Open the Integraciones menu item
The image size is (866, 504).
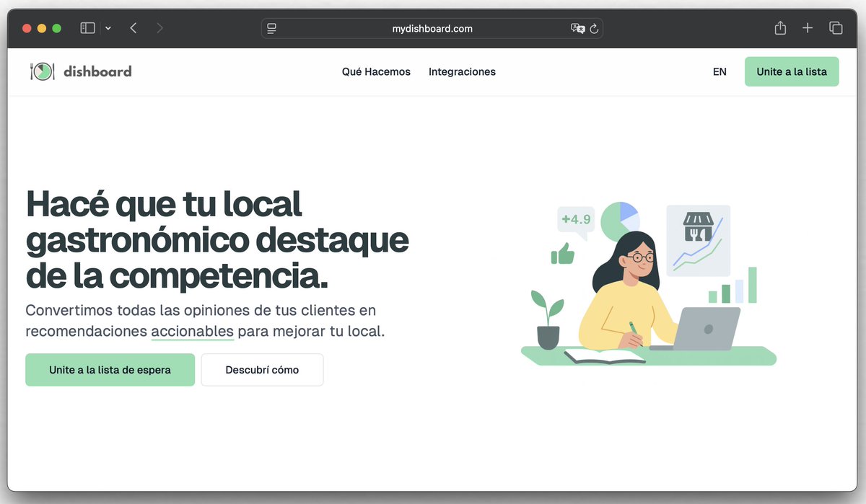[462, 71]
